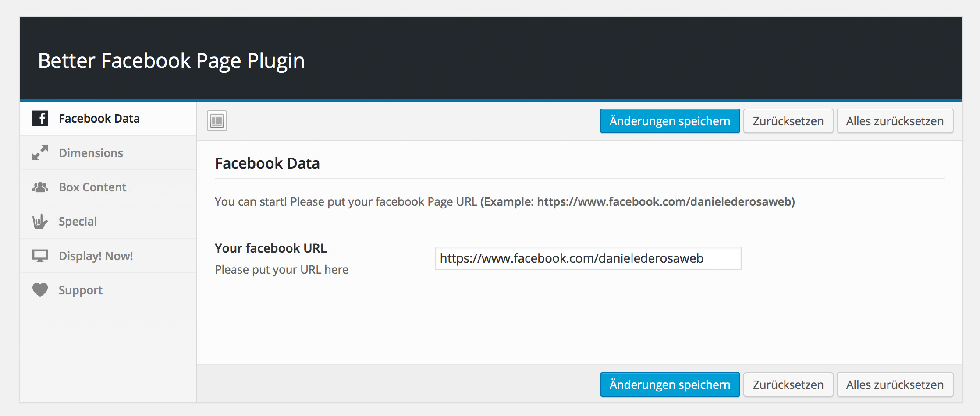Click bottom Alles zurücksetzen button

[895, 384]
